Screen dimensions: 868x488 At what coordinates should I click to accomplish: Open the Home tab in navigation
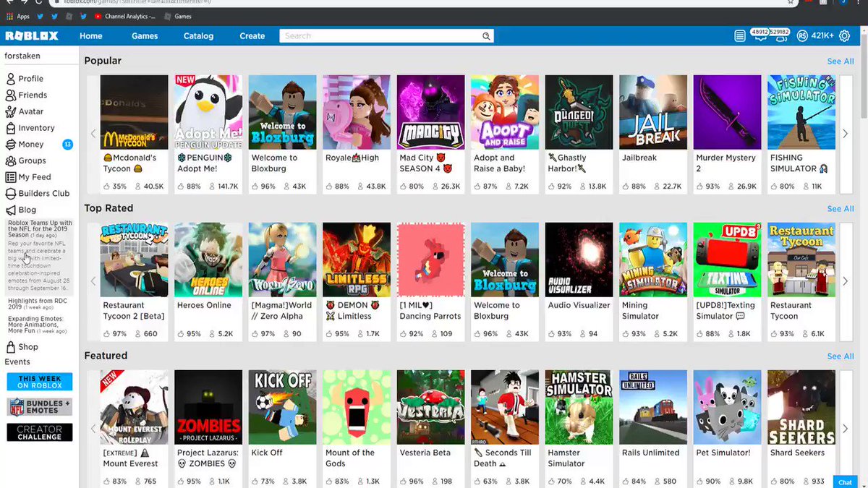pos(90,36)
